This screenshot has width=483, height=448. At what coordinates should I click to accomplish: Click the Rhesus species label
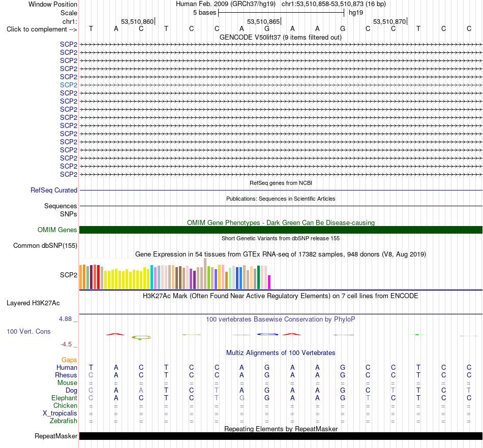66,375
